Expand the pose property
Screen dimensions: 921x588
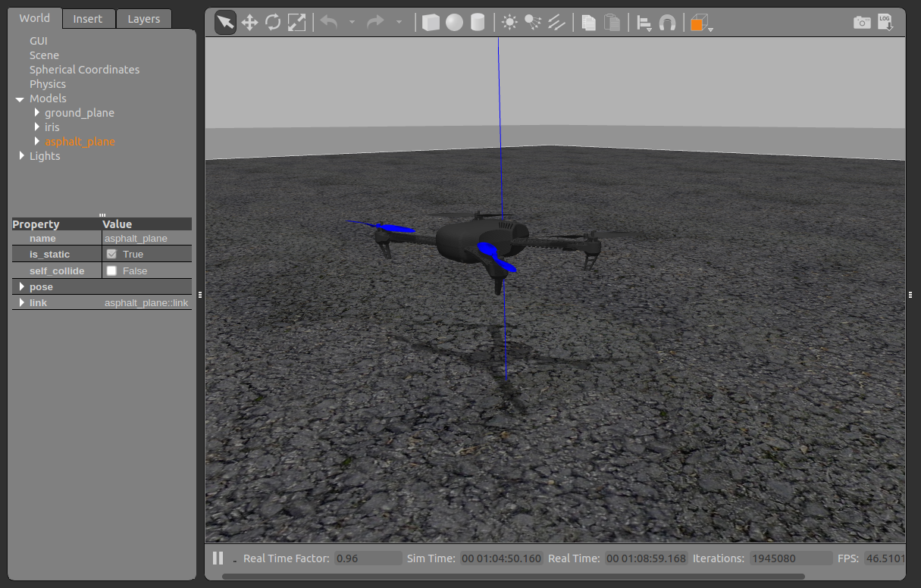coord(20,287)
